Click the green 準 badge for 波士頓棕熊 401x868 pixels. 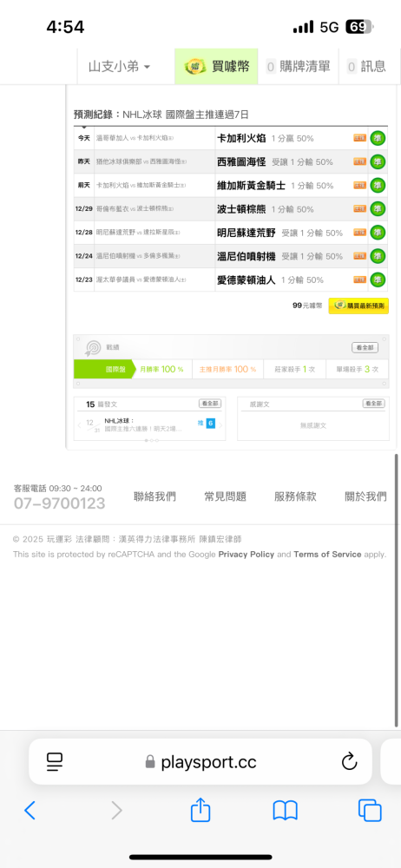coord(378,208)
